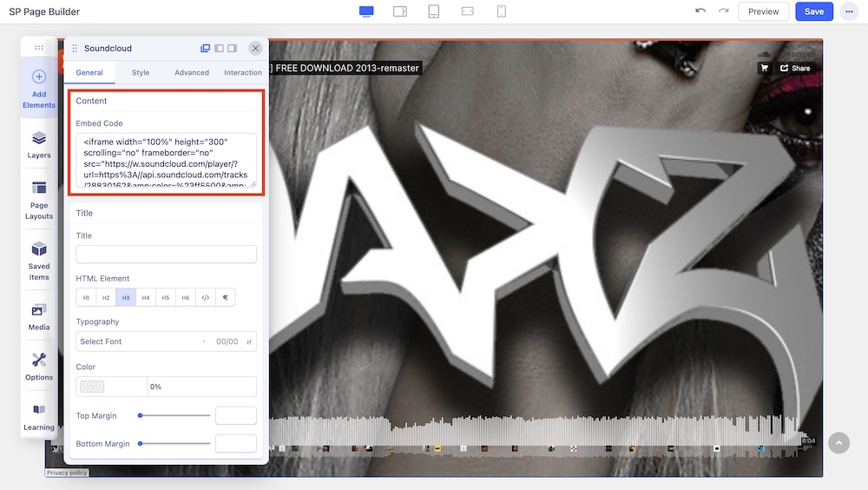868x490 pixels.
Task: Open Saved Items in the sidebar
Action: (x=39, y=262)
